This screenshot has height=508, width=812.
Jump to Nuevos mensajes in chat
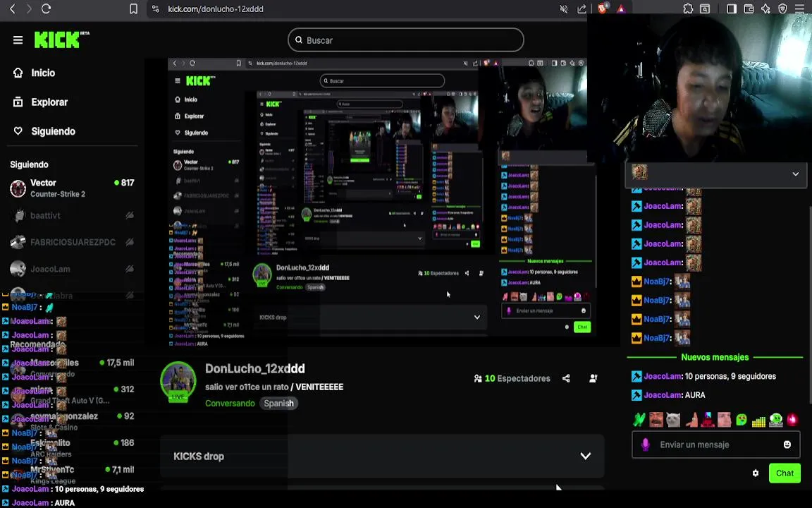tap(715, 357)
